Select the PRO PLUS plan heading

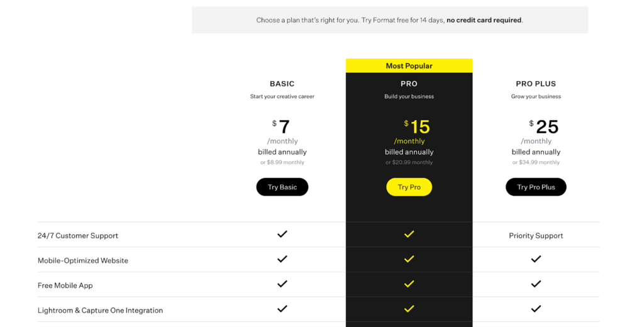click(536, 84)
